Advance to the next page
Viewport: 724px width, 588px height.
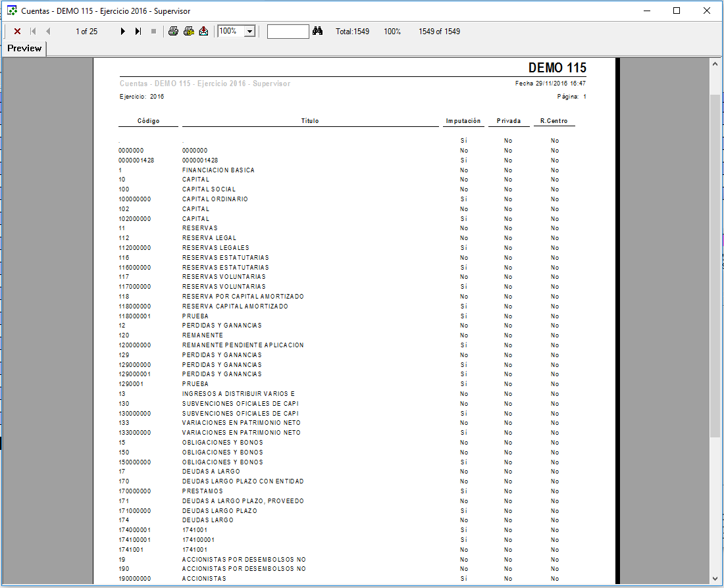(123, 32)
